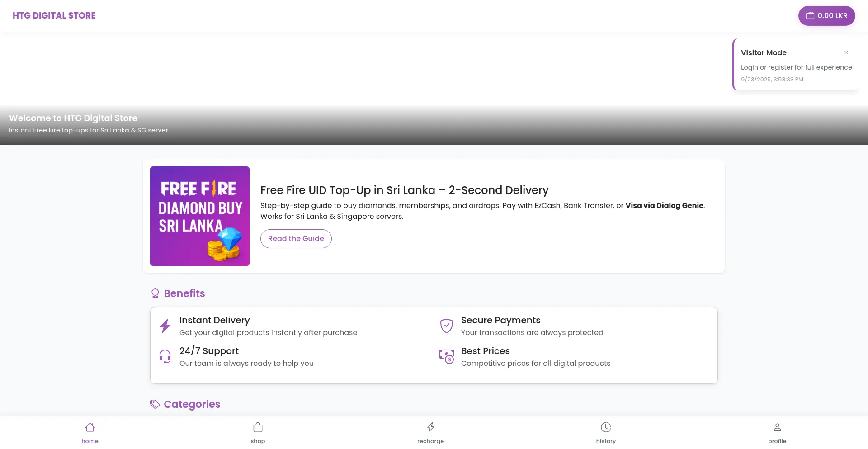The width and height of the screenshot is (868, 449).
Task: Select the Free Fire UID Top-Up article title
Action: coord(404,190)
